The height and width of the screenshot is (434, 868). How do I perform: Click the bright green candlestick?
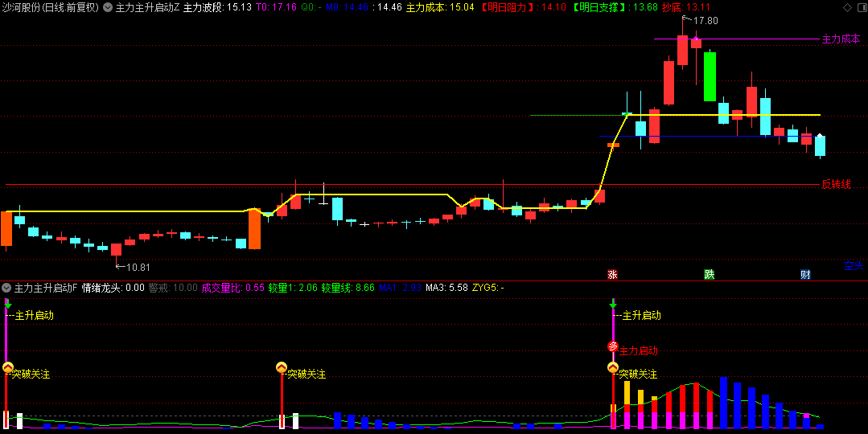pyautogui.click(x=710, y=77)
